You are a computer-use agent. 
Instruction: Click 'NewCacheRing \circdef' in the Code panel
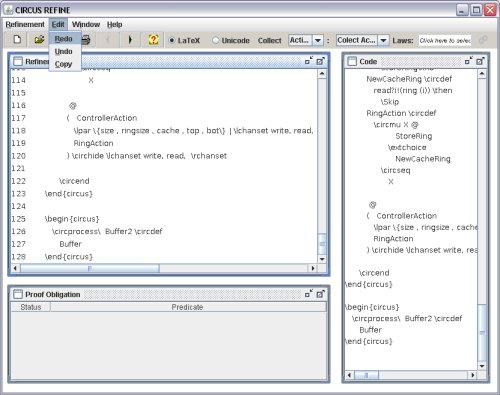click(x=409, y=79)
